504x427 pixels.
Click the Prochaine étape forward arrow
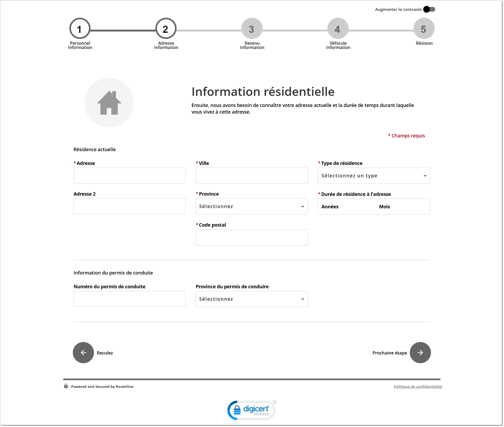click(420, 353)
